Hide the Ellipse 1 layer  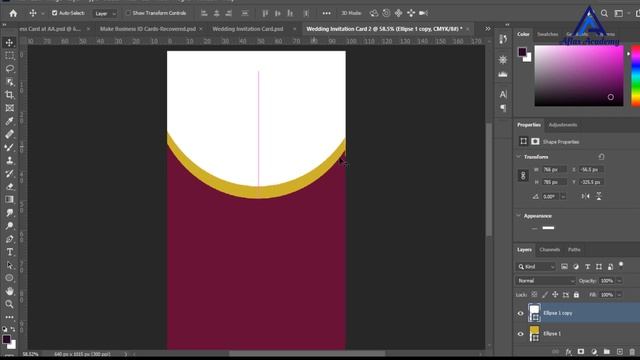point(520,334)
